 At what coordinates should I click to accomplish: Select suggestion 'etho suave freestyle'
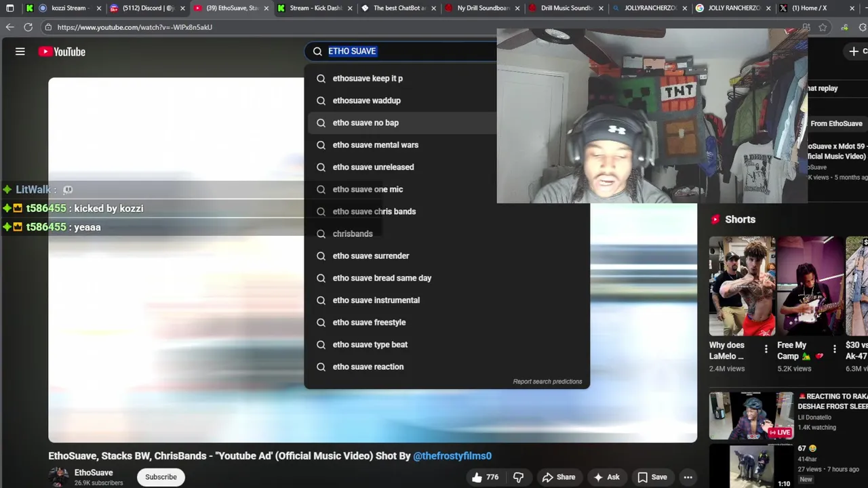[447, 323]
